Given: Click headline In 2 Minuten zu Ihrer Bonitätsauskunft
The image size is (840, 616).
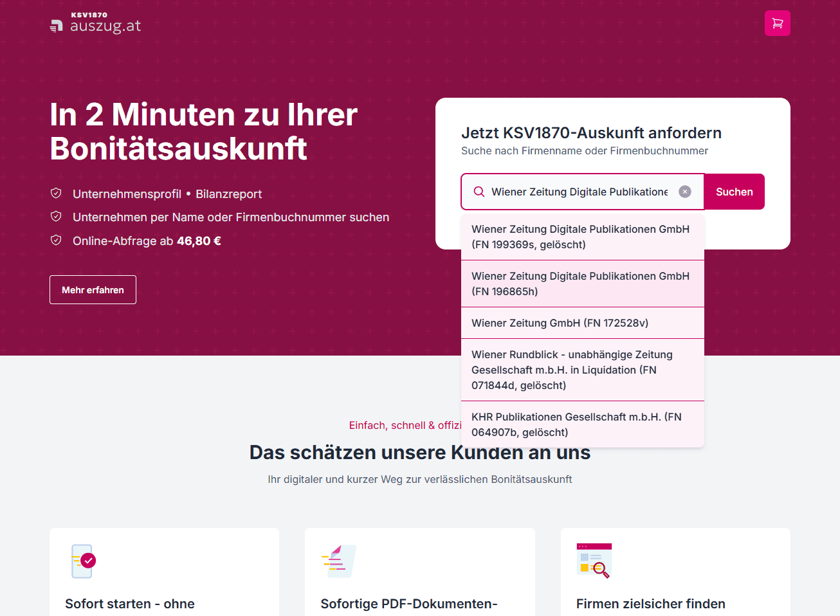Looking at the screenshot, I should point(203,131).
